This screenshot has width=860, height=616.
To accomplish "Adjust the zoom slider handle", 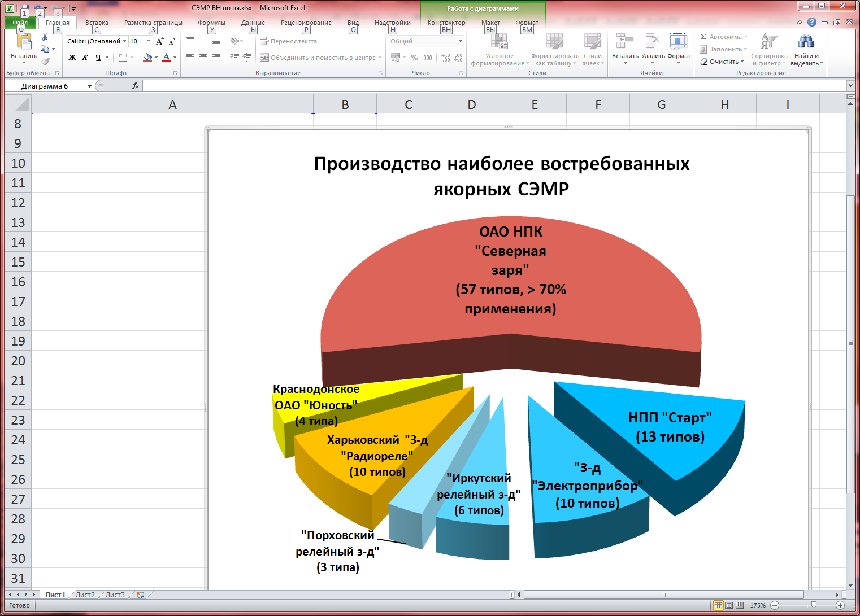I will (x=814, y=605).
